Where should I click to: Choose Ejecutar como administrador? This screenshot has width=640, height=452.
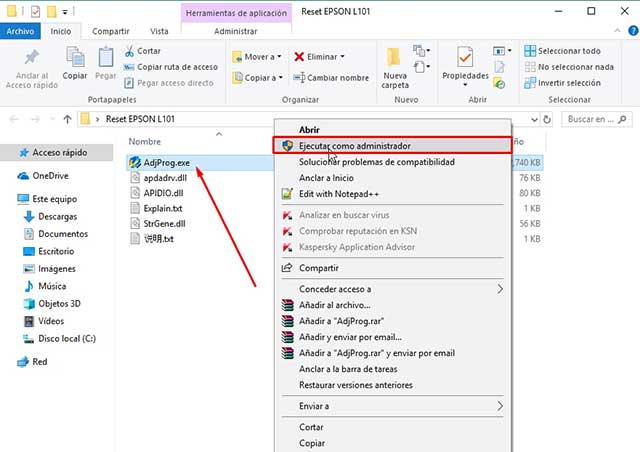coord(392,146)
